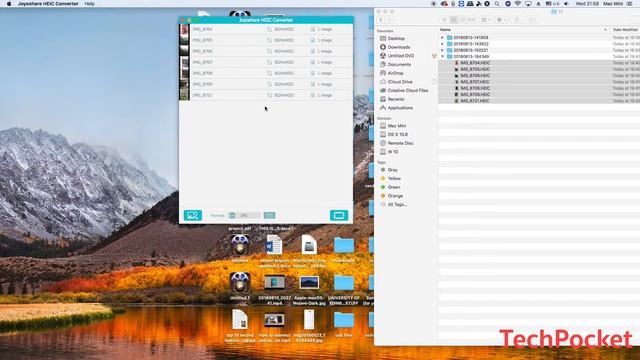Open the Format dropdown showing JPG
The image size is (640, 360).
(x=249, y=215)
